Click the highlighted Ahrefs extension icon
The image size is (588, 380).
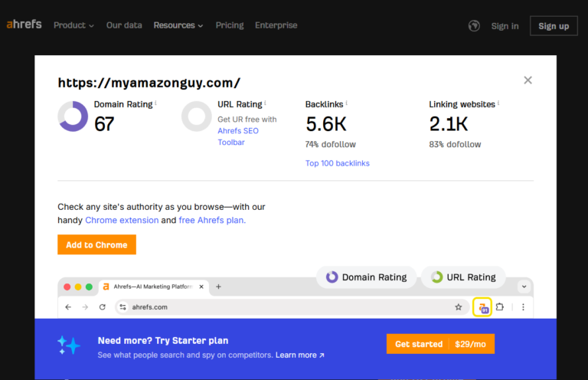point(482,307)
